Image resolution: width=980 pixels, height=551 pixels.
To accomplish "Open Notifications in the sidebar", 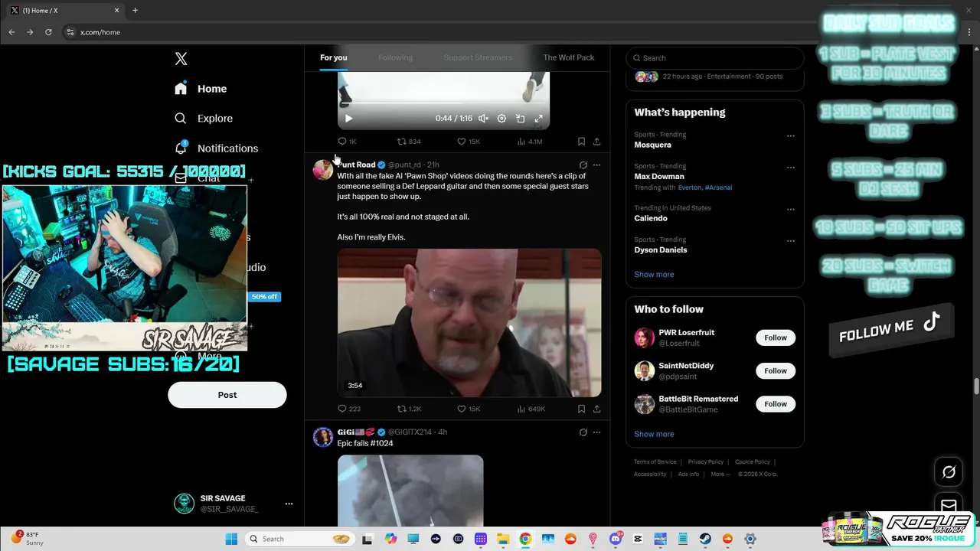I will coord(216,148).
